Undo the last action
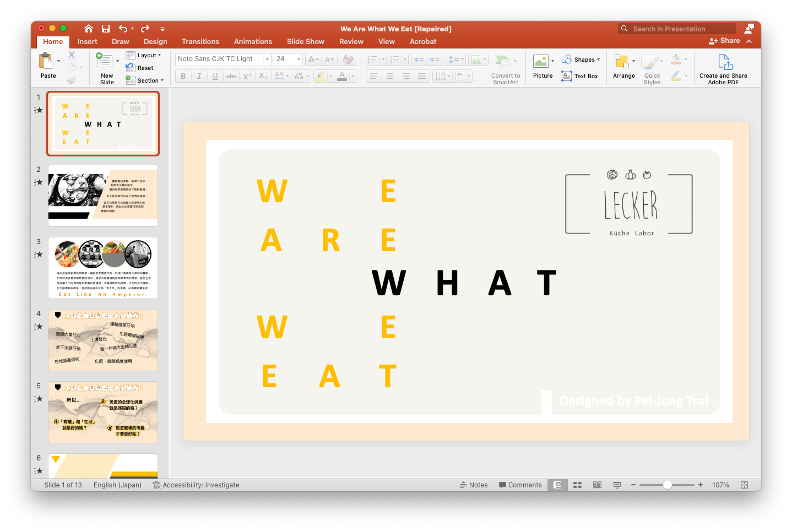 (x=123, y=29)
